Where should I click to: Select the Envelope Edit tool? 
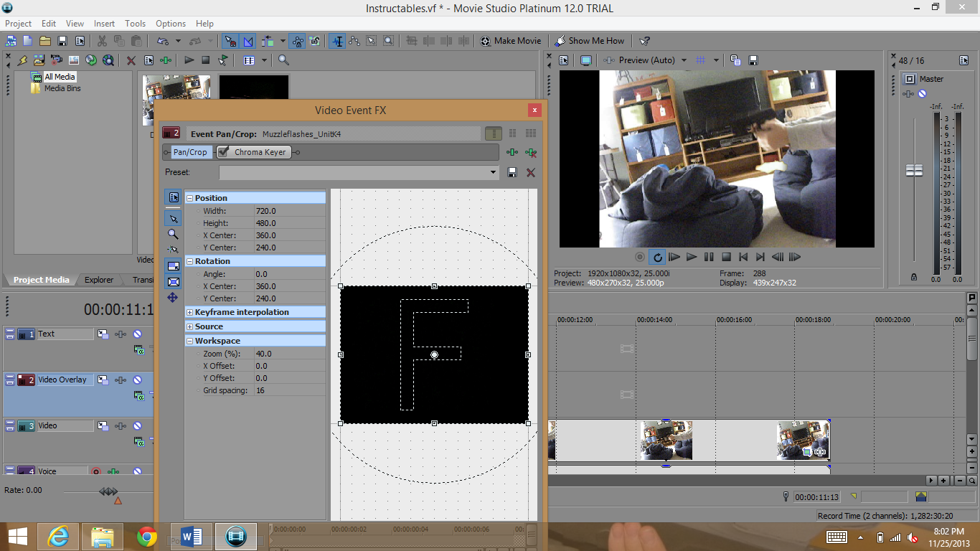[354, 41]
